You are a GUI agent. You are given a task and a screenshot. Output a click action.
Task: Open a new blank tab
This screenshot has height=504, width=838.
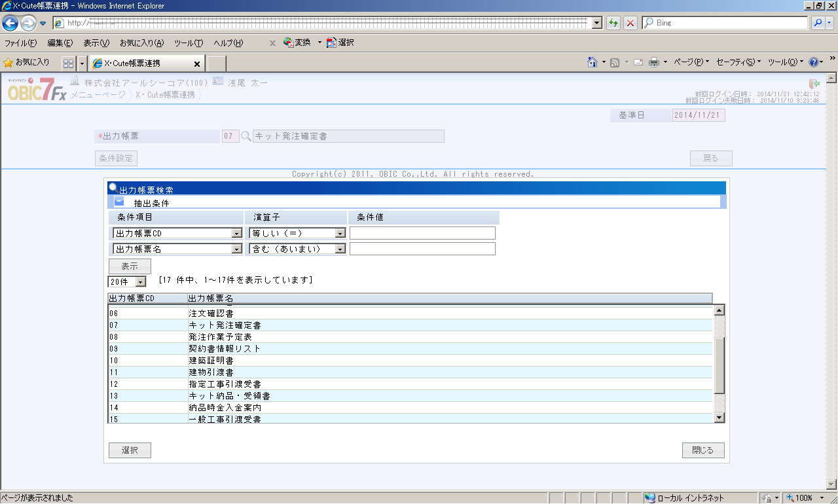pos(217,63)
